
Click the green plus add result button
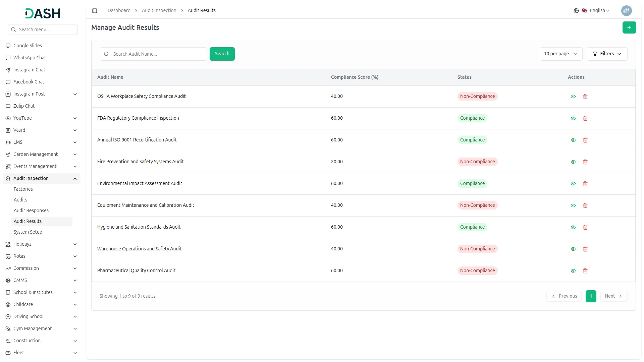click(629, 27)
